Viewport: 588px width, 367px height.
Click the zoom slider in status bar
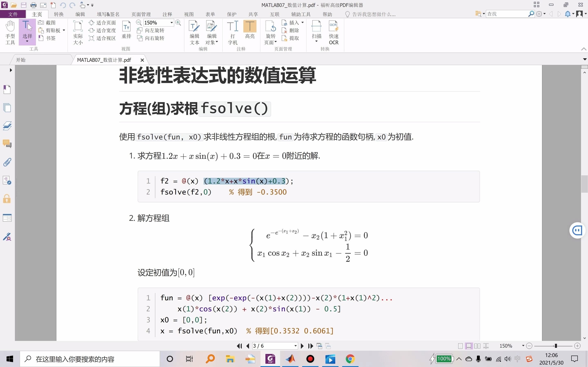click(x=556, y=346)
